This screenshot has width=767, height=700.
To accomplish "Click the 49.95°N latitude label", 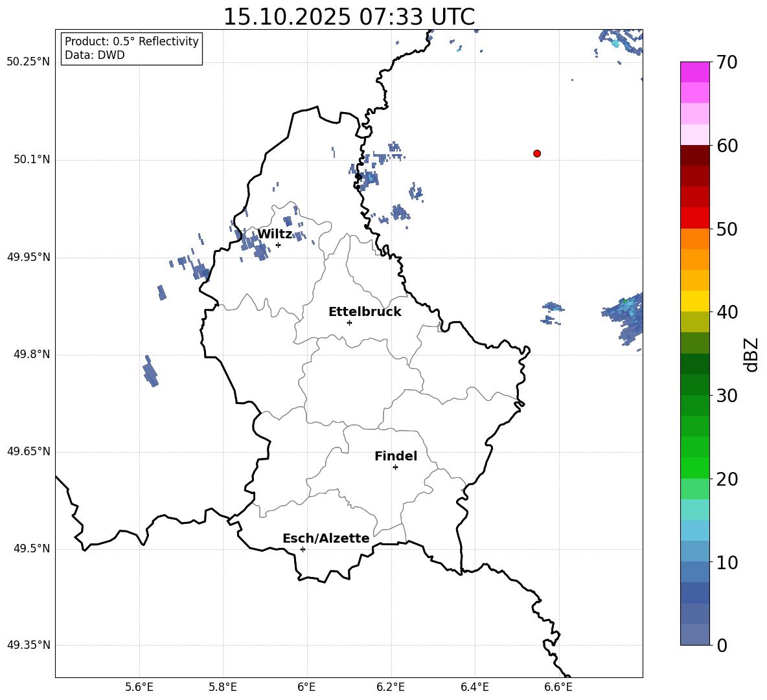I will click(29, 257).
